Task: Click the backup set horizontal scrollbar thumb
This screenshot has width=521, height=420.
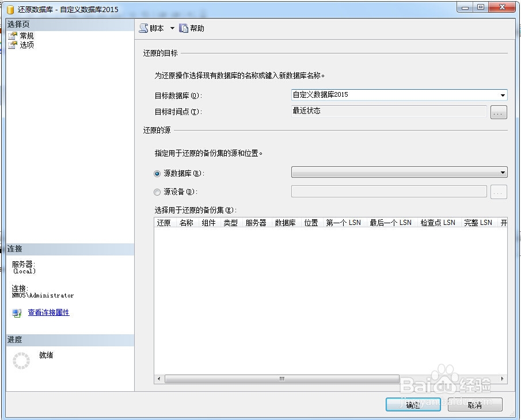Action: [282, 379]
